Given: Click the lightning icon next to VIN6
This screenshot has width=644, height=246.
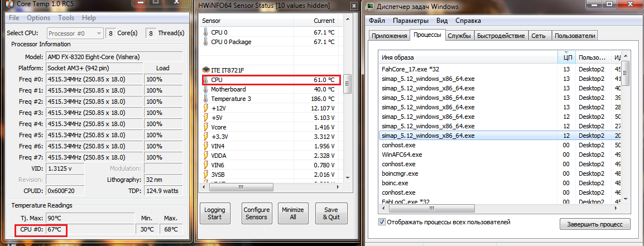Looking at the screenshot, I should 206,165.
